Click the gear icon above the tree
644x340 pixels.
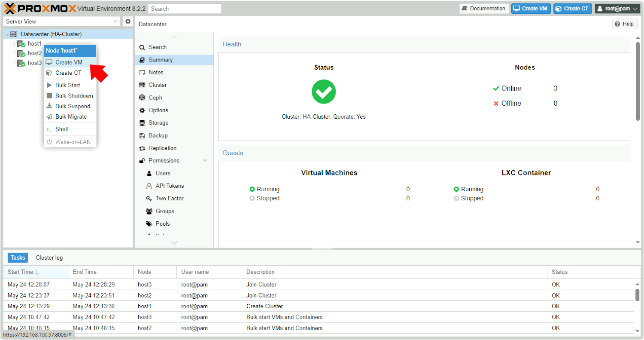tap(128, 21)
